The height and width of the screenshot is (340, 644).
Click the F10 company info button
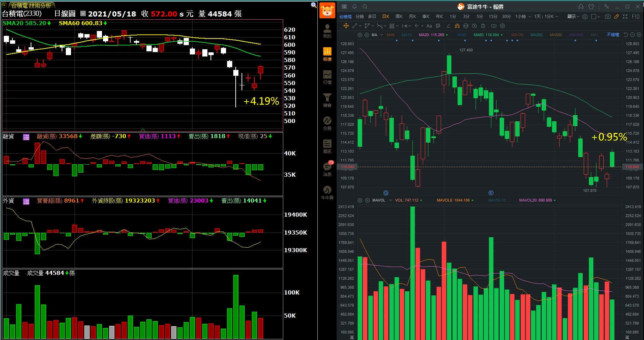coord(636,17)
